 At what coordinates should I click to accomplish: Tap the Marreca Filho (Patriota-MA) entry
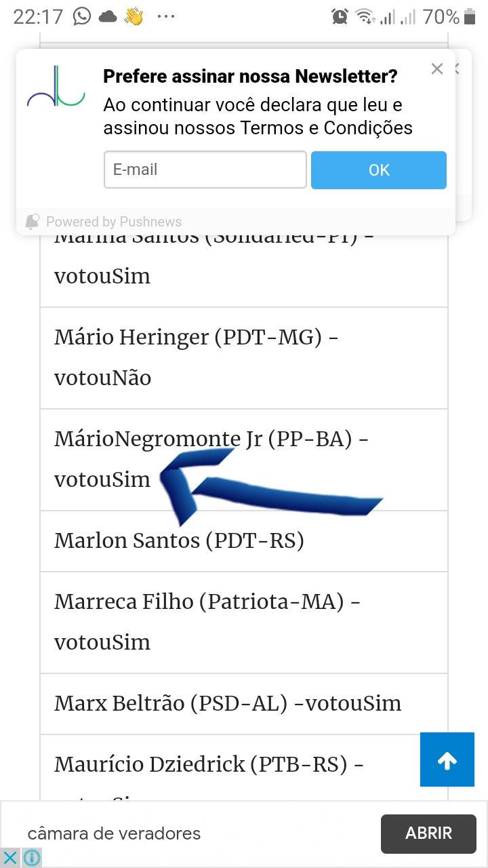(x=244, y=622)
